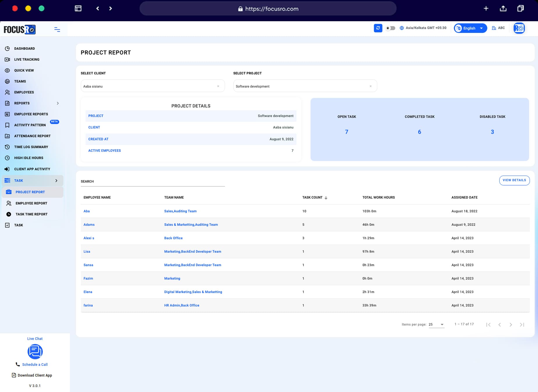Expand the Reports sidebar section
This screenshot has width=538, height=392.
58,103
